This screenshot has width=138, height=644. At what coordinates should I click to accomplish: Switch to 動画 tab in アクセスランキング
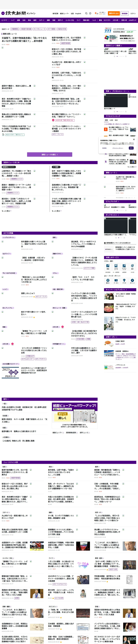(116, 120)
